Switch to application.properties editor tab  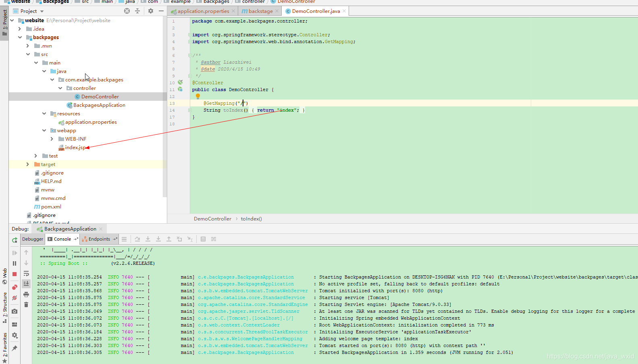(x=203, y=11)
